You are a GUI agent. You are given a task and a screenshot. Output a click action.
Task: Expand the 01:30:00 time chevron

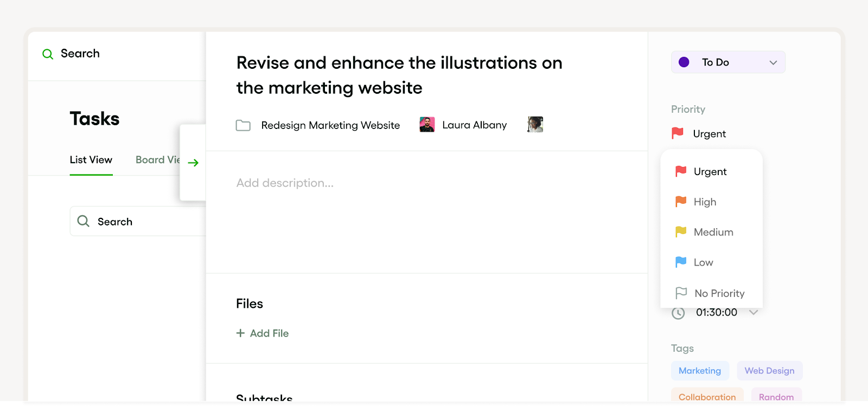point(754,312)
